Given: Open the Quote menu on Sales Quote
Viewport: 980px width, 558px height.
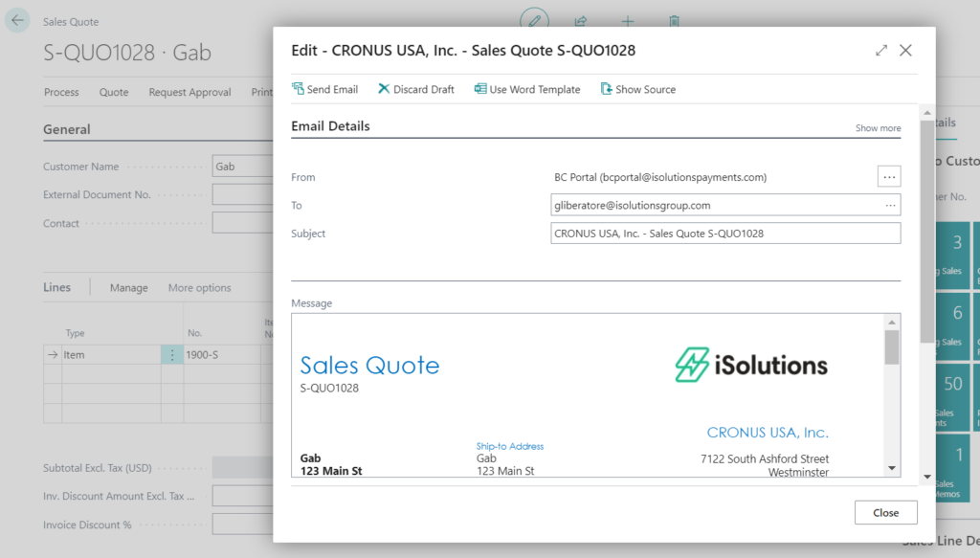Looking at the screenshot, I should 114,92.
